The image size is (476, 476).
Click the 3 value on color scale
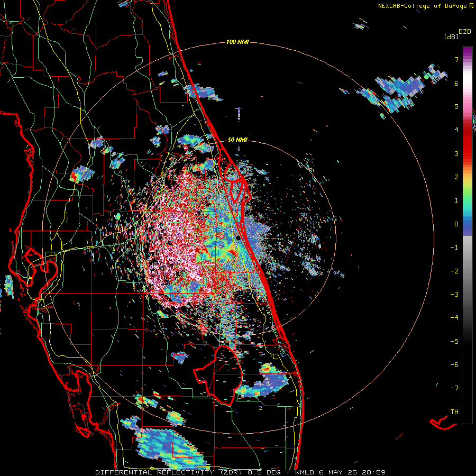456,153
